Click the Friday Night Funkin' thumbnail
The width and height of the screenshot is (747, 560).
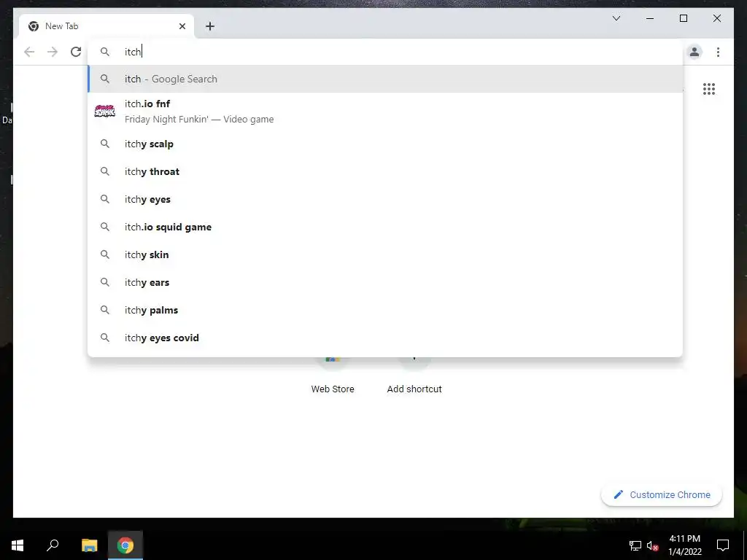pyautogui.click(x=105, y=112)
